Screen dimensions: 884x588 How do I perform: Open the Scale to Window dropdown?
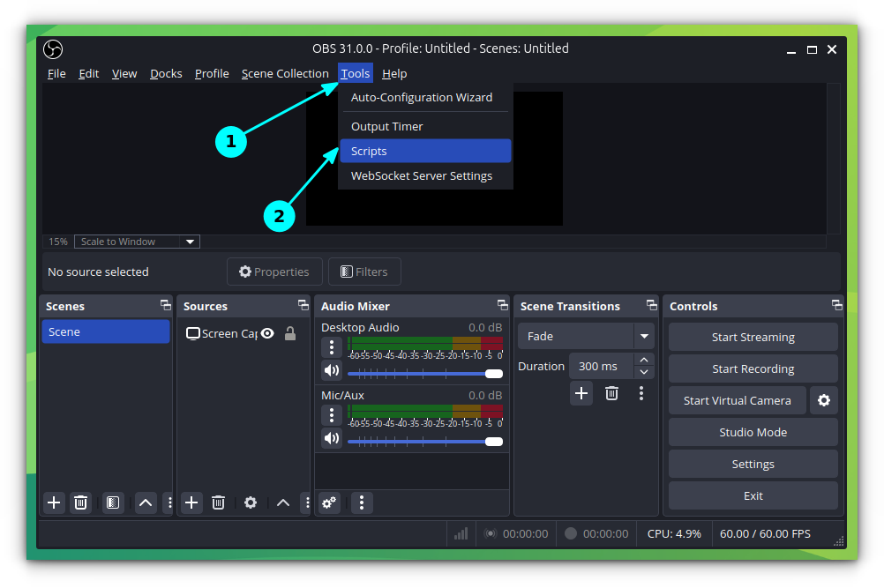[x=137, y=241]
